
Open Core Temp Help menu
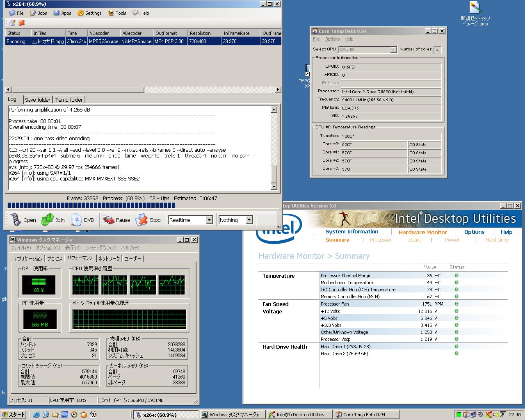349,39
